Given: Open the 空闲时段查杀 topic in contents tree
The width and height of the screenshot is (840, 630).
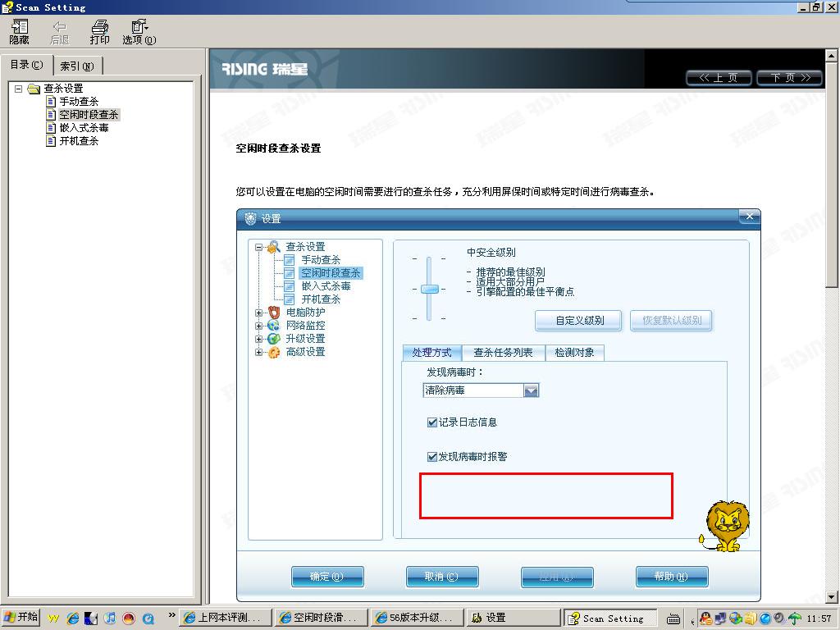Looking at the screenshot, I should [89, 115].
